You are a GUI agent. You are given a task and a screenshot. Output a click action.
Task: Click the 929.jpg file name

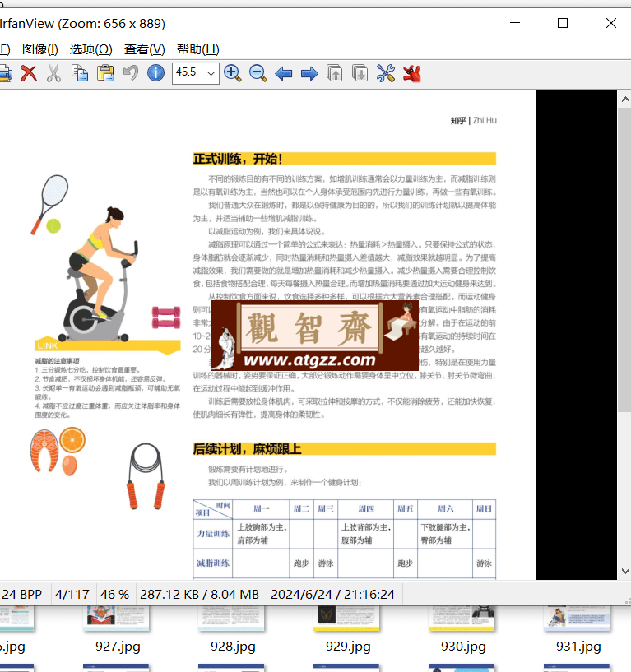pos(348,647)
